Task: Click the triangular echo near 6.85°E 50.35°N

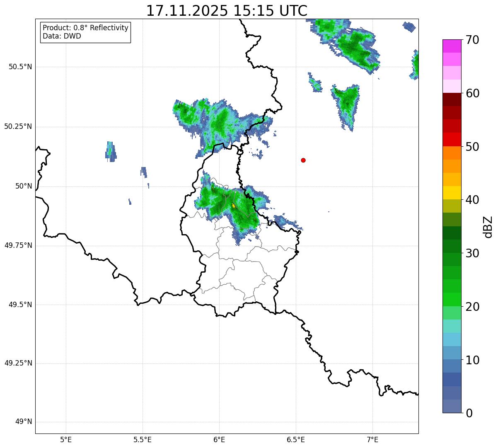Action: click(346, 107)
